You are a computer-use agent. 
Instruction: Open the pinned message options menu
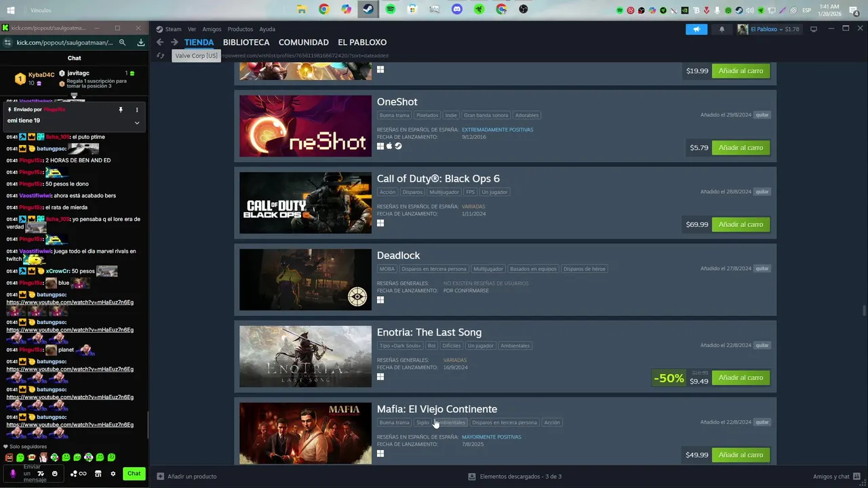point(137,110)
